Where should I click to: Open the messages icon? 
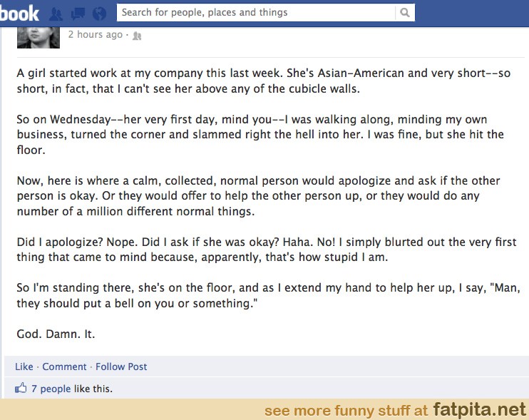pos(77,13)
